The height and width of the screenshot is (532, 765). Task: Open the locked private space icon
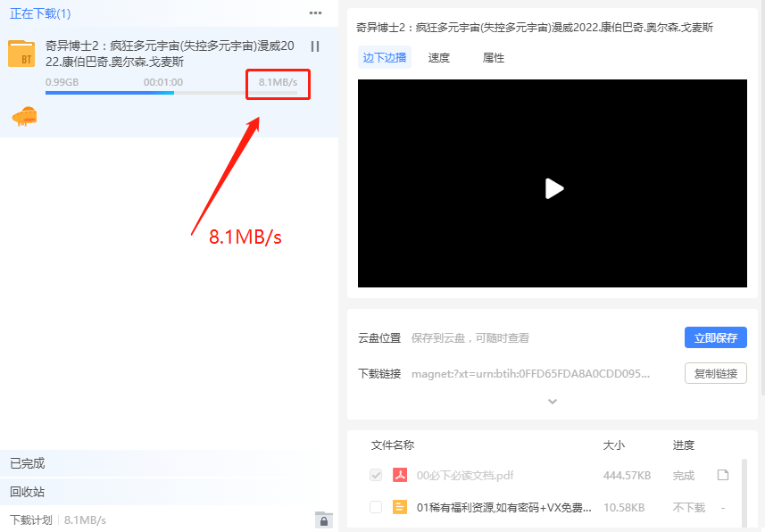click(x=324, y=520)
